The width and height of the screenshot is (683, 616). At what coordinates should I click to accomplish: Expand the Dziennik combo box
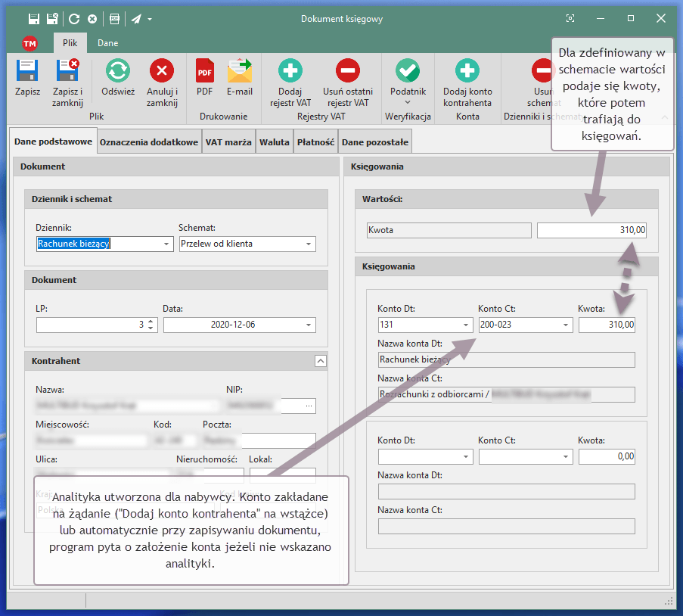click(166, 244)
